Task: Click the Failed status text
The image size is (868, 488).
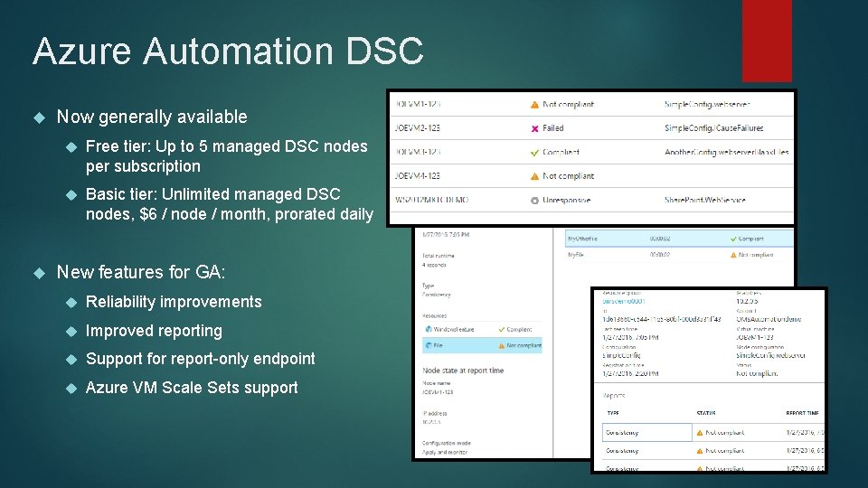Action: 553,128
